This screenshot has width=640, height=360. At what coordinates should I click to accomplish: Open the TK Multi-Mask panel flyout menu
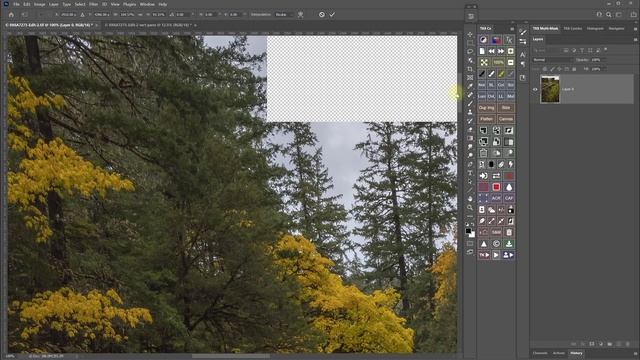click(635, 29)
